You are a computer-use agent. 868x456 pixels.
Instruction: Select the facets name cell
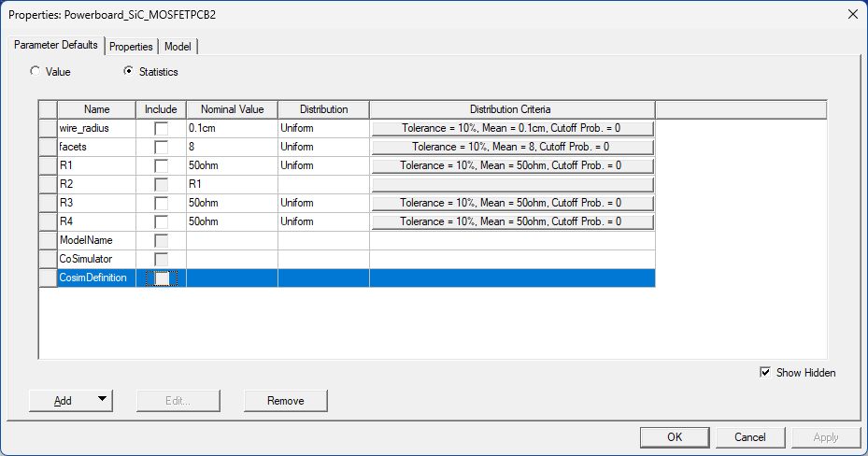97,148
